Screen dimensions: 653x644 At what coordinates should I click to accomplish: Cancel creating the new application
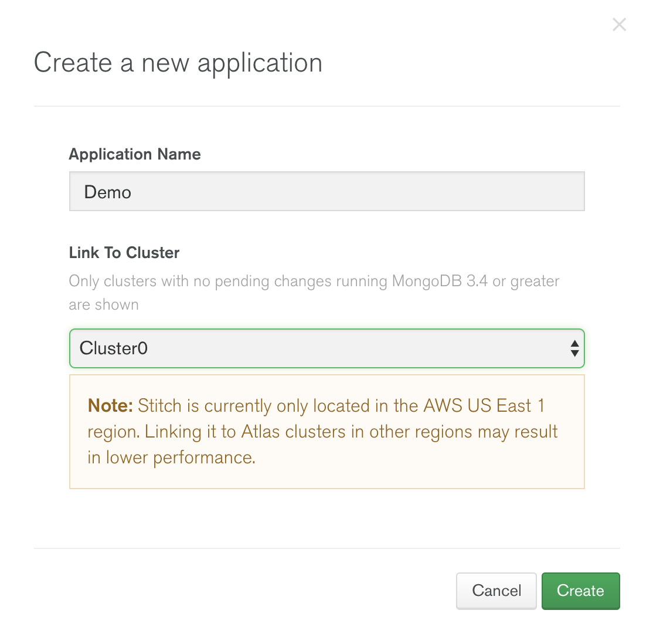pyautogui.click(x=496, y=591)
